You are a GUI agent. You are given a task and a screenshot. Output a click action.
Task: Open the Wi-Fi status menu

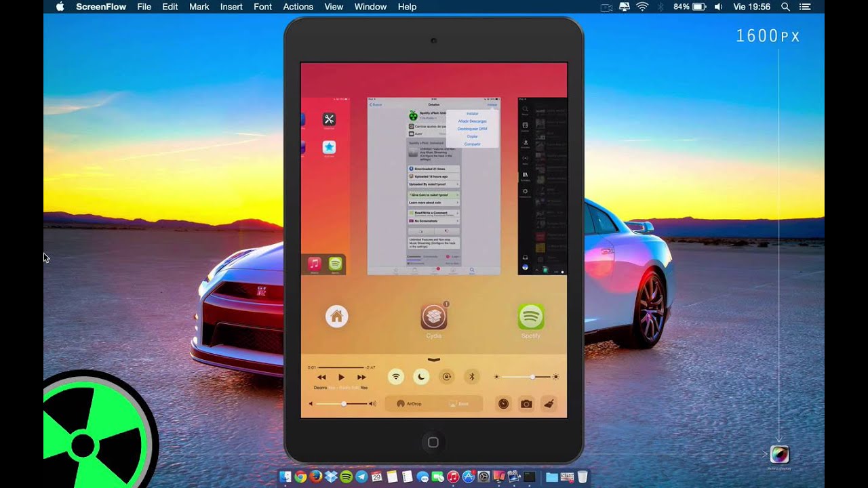coord(642,7)
